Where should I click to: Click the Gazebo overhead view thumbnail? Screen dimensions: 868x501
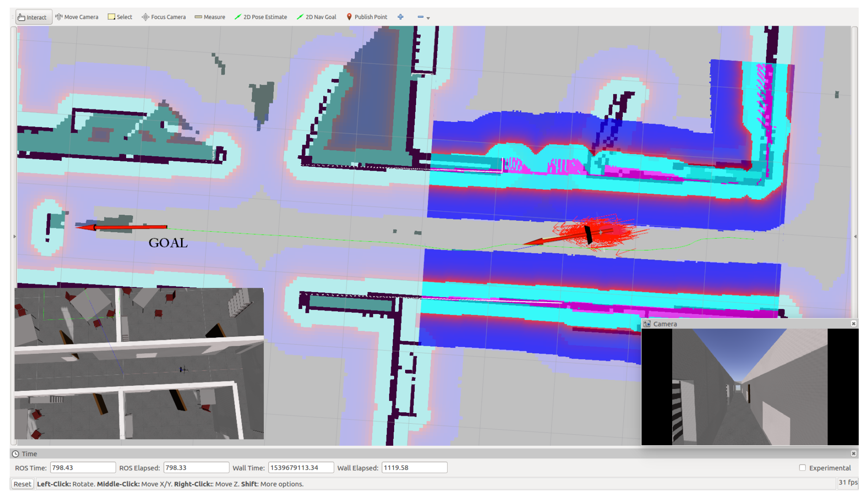pyautogui.click(x=139, y=363)
